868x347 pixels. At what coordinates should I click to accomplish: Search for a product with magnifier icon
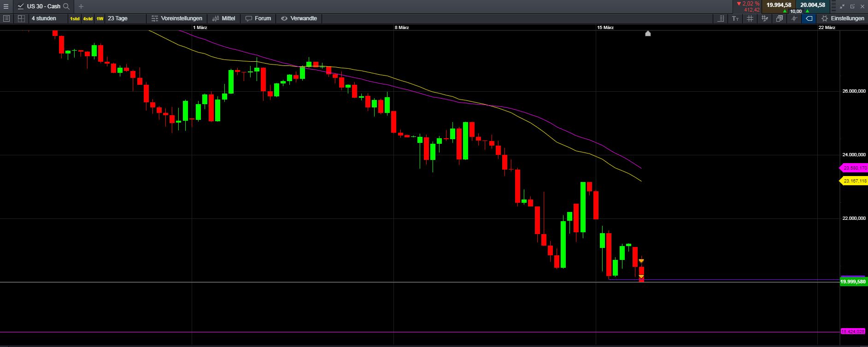pos(66,6)
